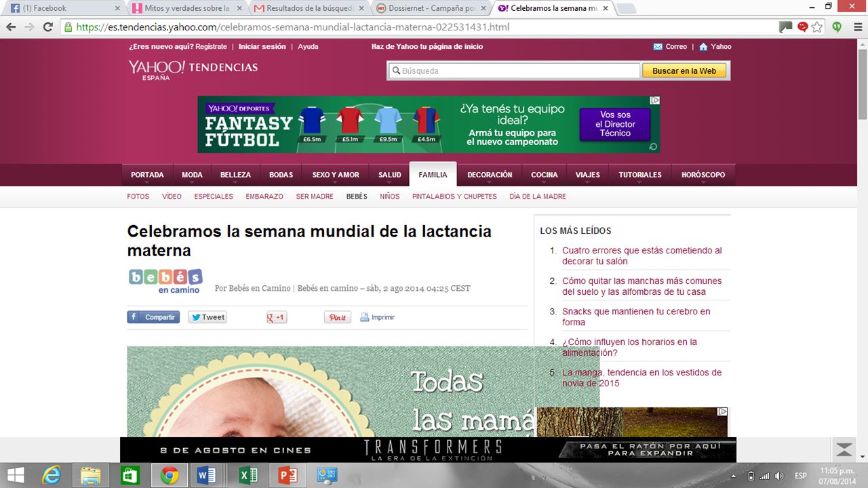The width and height of the screenshot is (868, 488).
Task: Go to the VIAJES section
Action: click(x=587, y=175)
